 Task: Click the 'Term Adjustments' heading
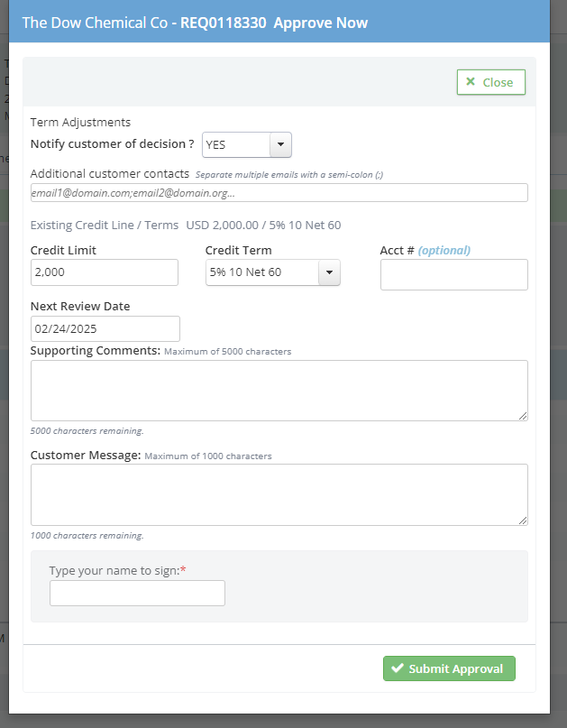click(x=80, y=122)
